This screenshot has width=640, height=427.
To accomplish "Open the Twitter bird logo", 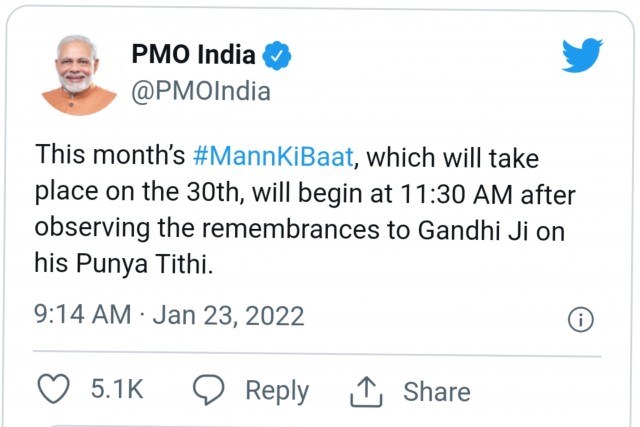I will (x=582, y=56).
